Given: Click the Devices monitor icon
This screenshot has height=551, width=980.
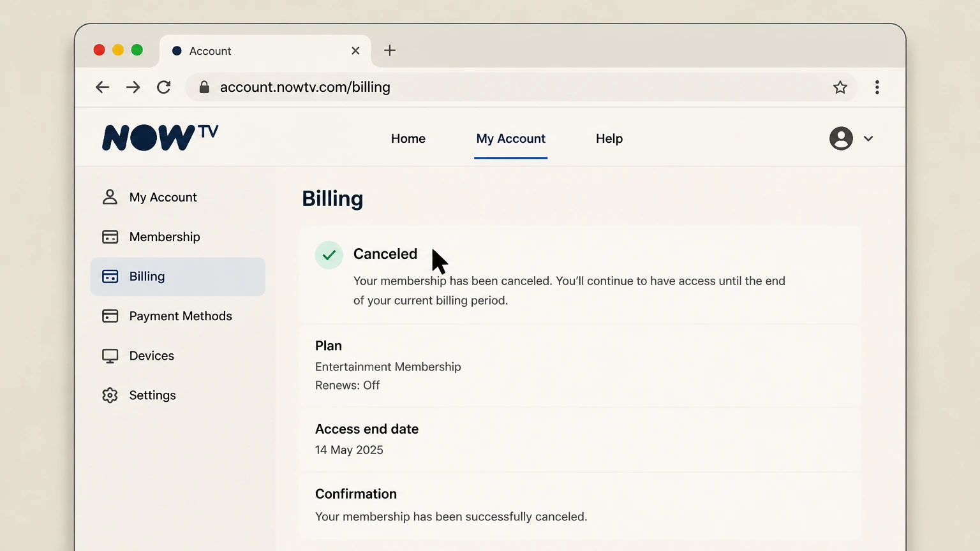Looking at the screenshot, I should (x=110, y=356).
